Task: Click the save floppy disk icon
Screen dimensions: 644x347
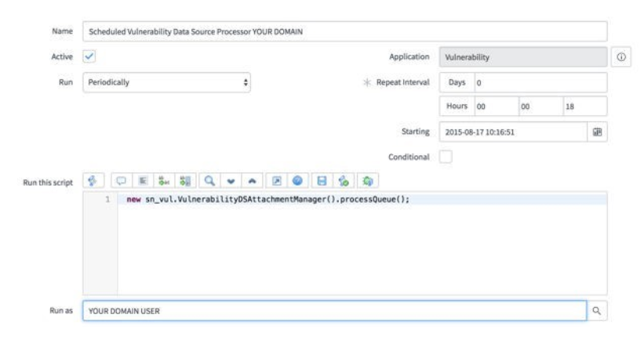Action: tap(322, 181)
